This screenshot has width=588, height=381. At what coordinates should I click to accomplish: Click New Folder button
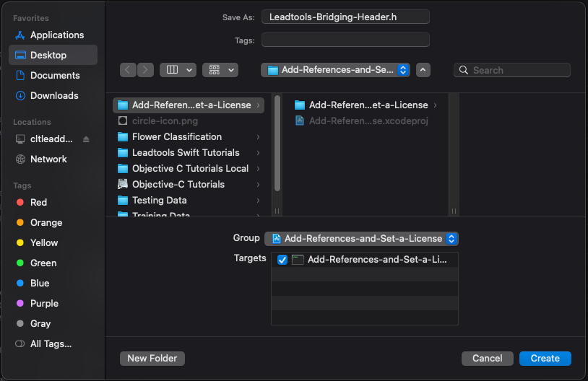[152, 358]
